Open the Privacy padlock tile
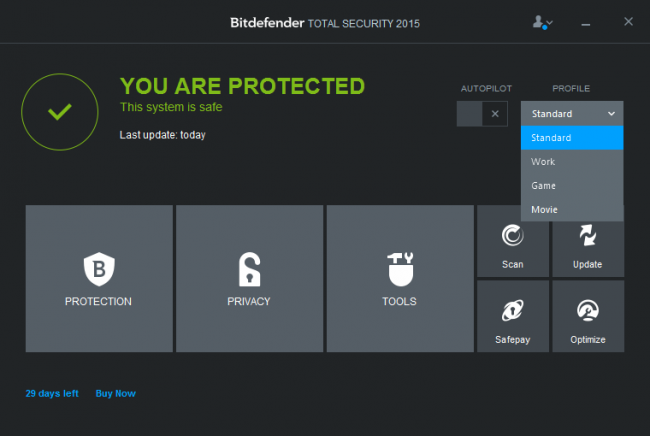 (x=249, y=279)
